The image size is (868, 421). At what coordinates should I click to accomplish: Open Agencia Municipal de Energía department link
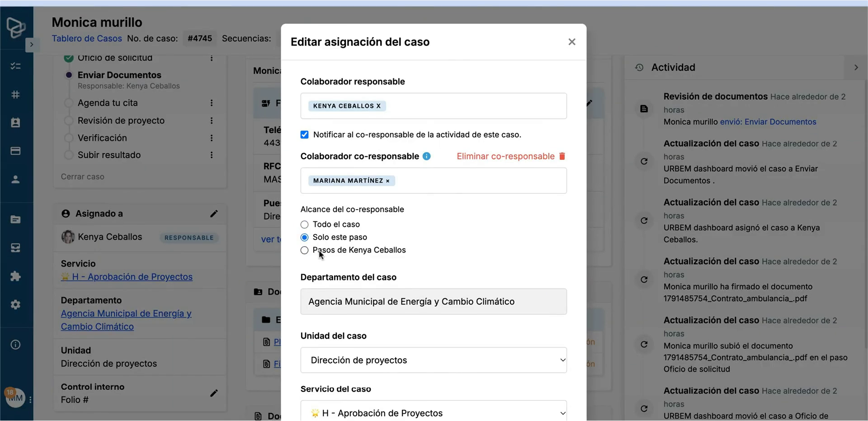coord(126,320)
